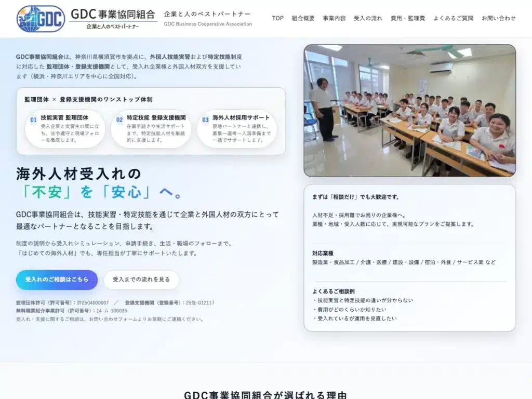Viewport: 532px width, 399px height.
Task: Select 受入の流れ menu item
Action: (x=368, y=18)
